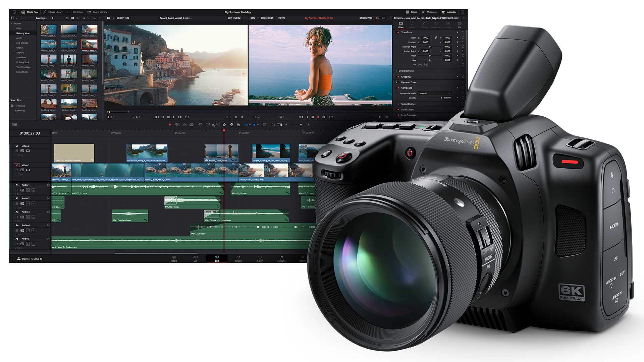Switch Inspector to the Video tab
The image size is (644, 362).
[x=401, y=25]
